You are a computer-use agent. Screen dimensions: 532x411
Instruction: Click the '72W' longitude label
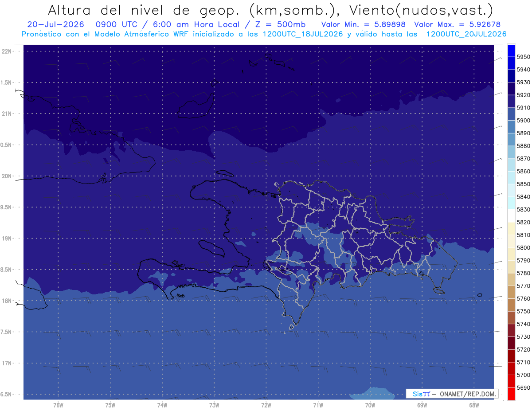click(266, 405)
